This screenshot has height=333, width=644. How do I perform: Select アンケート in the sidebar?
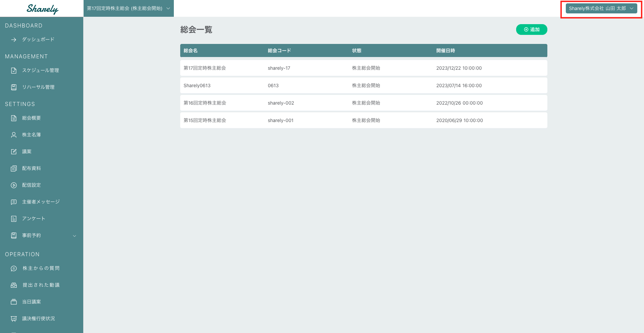point(34,219)
